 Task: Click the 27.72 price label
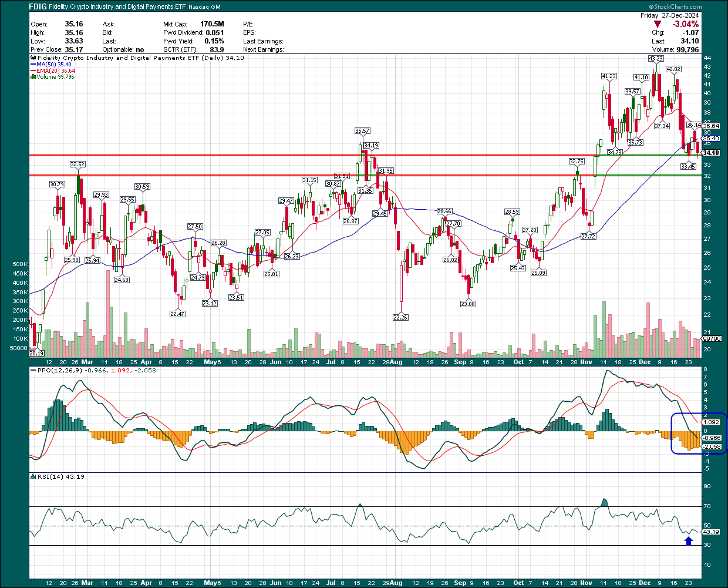[588, 237]
